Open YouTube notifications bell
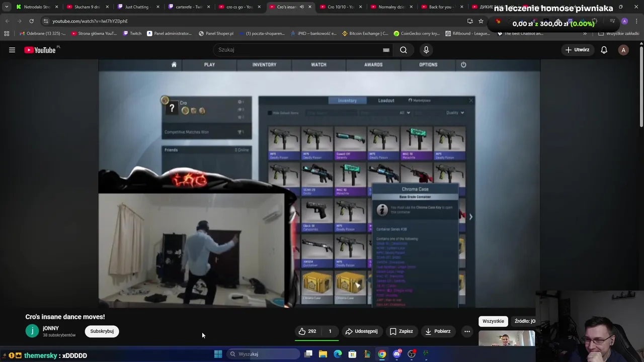Image resolution: width=644 pixels, height=362 pixels. 604,50
